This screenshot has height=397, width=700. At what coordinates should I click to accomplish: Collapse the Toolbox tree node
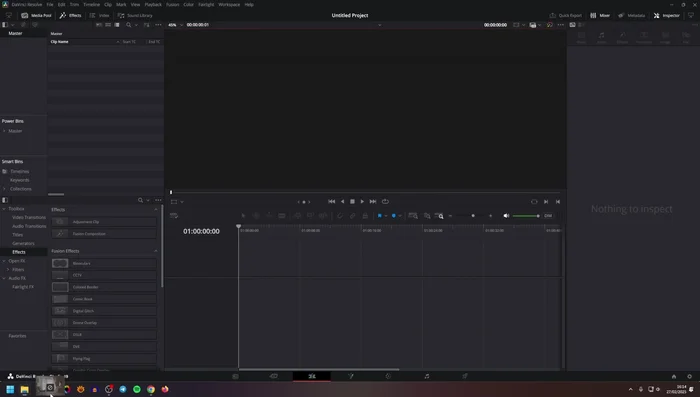[4, 209]
